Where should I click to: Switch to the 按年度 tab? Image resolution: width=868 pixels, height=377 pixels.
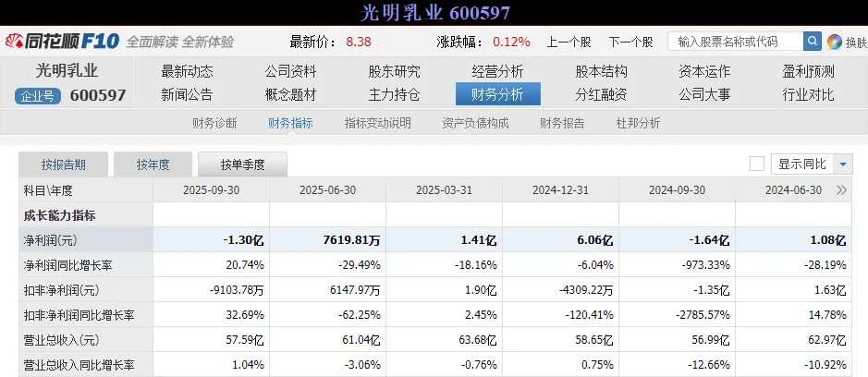tap(153, 164)
